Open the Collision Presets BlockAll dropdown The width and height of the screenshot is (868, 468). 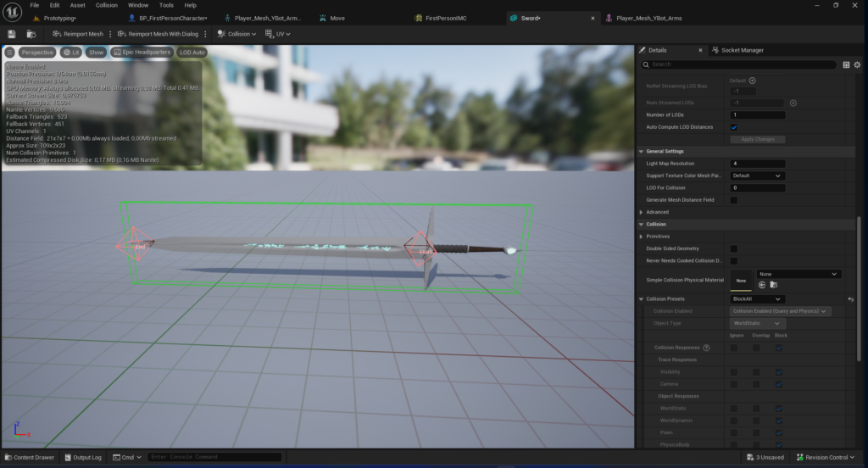(x=757, y=299)
